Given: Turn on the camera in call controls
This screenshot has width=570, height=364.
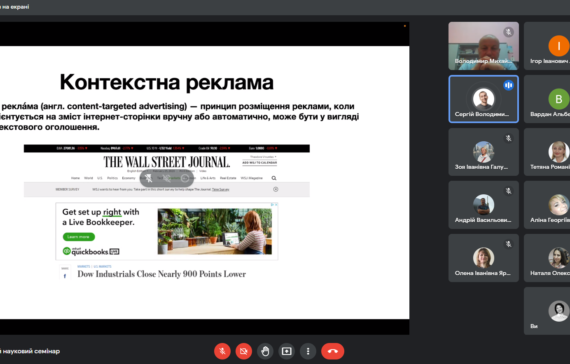Looking at the screenshot, I should point(244,351).
